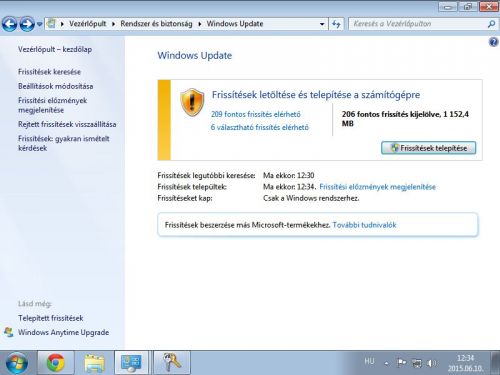Viewport: 500px width, 375px height.
Task: Close the Windows Update window
Action: (x=489, y=7)
